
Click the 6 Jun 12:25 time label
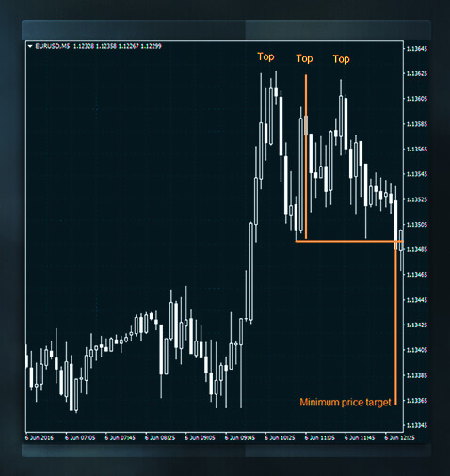coord(399,437)
